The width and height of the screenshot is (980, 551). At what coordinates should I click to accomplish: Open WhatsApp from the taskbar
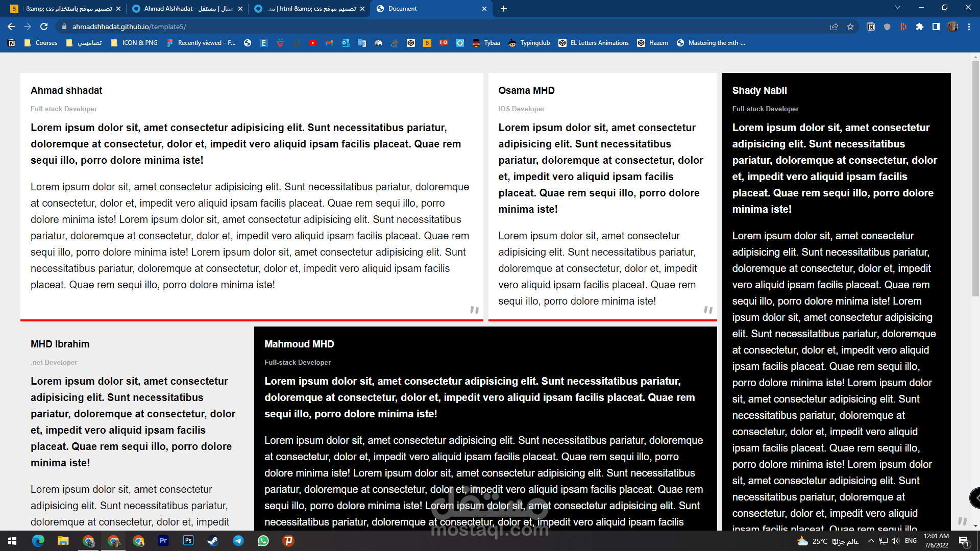tap(263, 541)
